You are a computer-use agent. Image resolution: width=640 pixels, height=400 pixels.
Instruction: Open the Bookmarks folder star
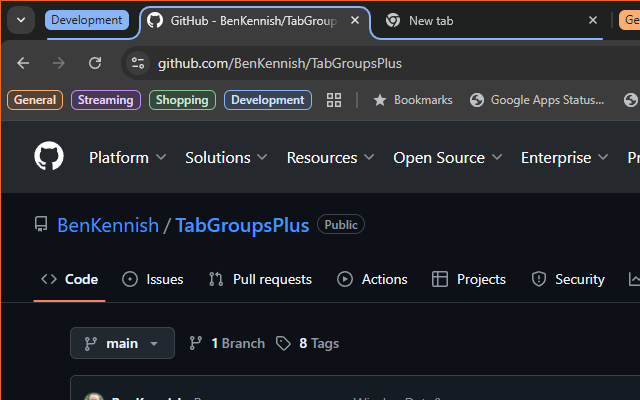click(413, 100)
